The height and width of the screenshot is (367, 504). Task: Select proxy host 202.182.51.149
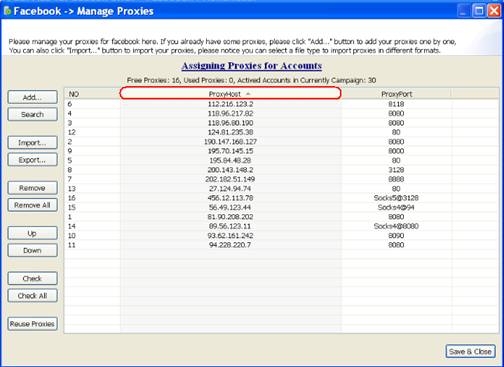[x=230, y=179]
